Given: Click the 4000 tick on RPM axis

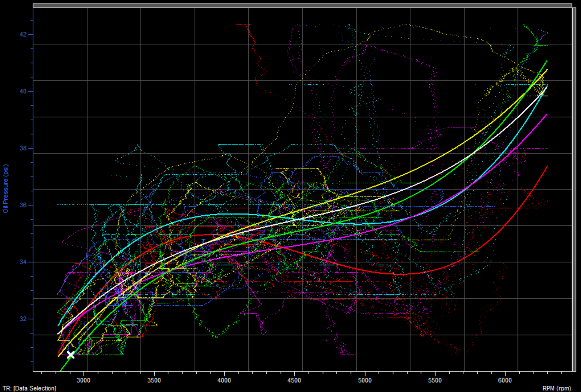Looking at the screenshot, I should click(x=224, y=380).
